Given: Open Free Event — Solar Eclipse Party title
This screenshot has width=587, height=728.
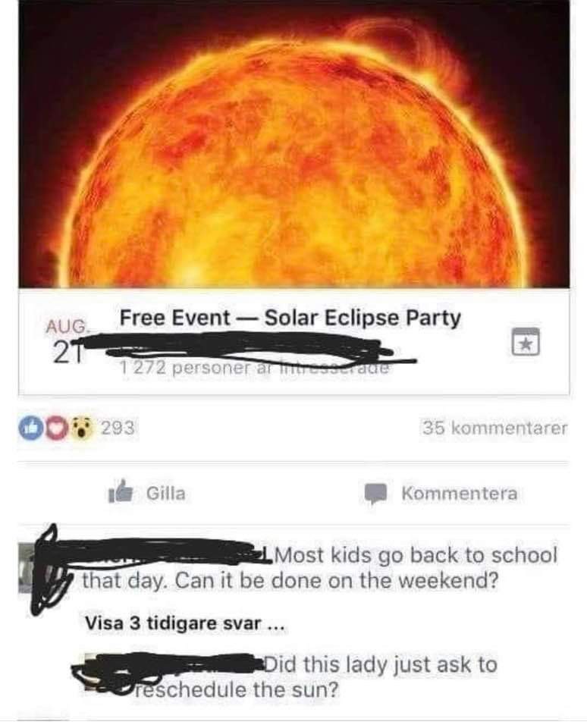Looking at the screenshot, I should 290,318.
